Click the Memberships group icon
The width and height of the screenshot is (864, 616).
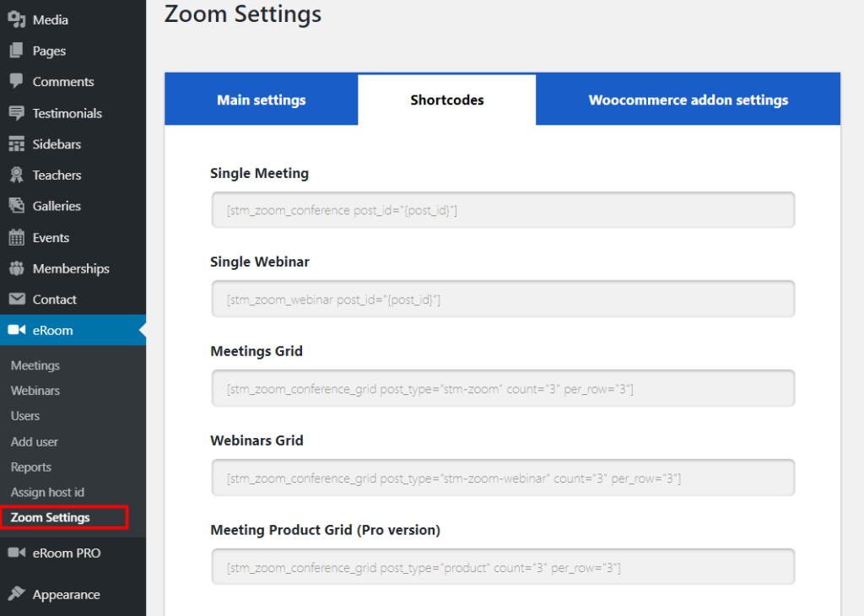16,268
